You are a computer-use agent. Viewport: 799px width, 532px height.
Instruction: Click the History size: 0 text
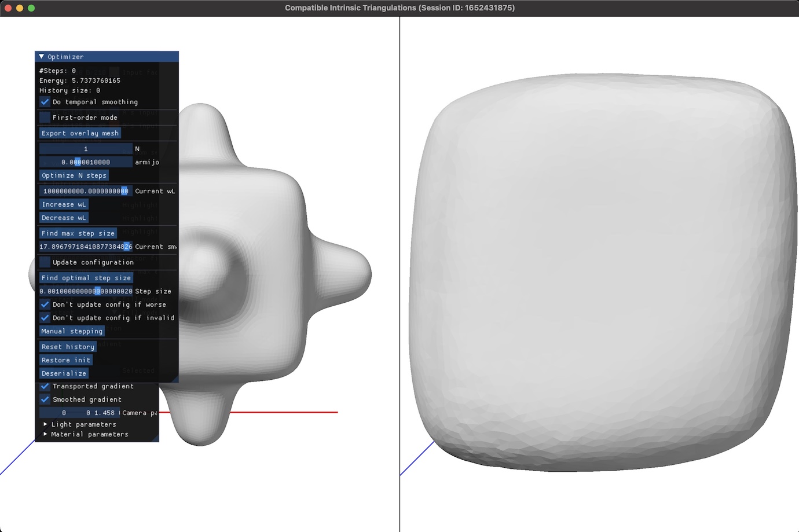click(69, 90)
